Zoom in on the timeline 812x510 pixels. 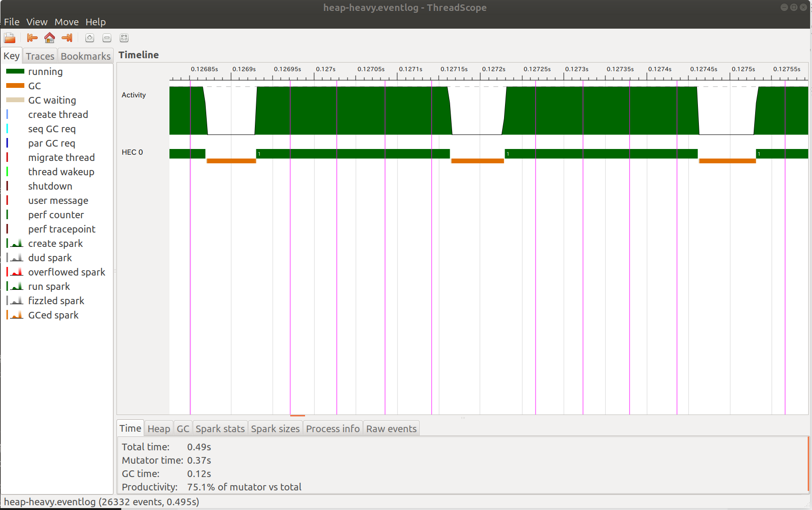click(x=89, y=38)
